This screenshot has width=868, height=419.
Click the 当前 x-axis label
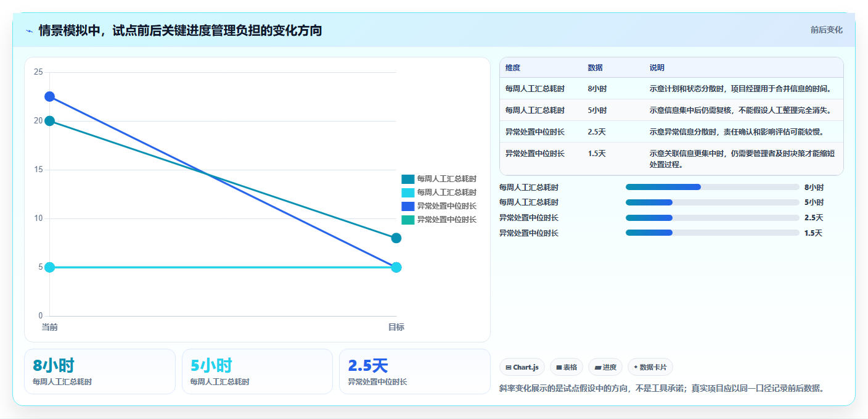pyautogui.click(x=49, y=327)
